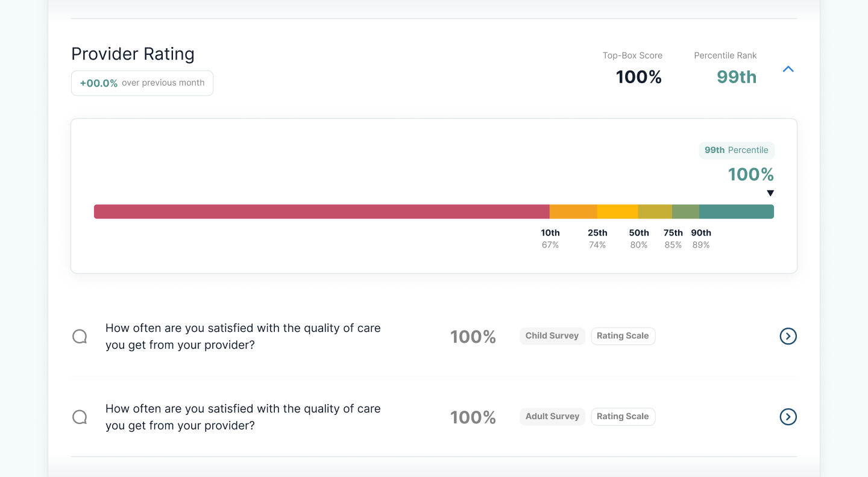The image size is (868, 477).
Task: Select the Adult Survey tag
Action: click(x=552, y=417)
